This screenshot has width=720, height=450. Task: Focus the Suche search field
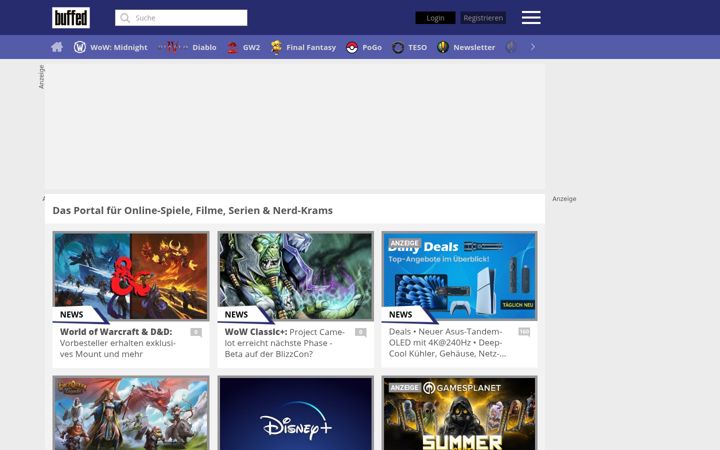click(181, 18)
